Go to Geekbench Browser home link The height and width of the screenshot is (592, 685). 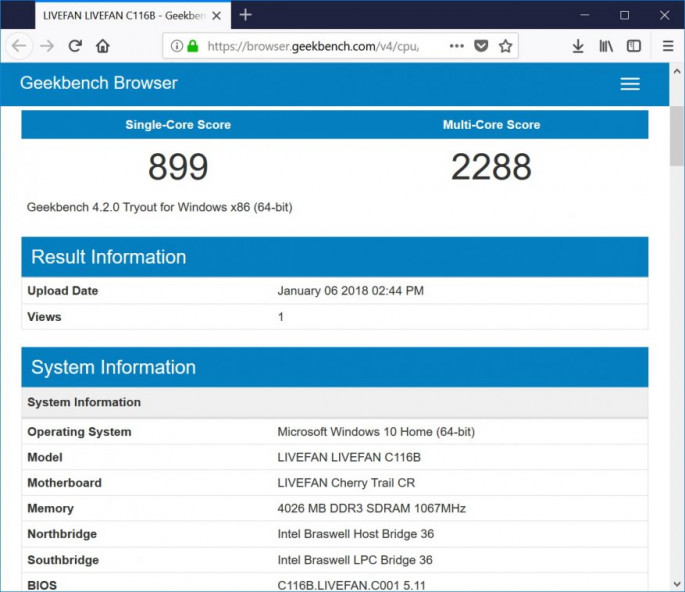99,83
